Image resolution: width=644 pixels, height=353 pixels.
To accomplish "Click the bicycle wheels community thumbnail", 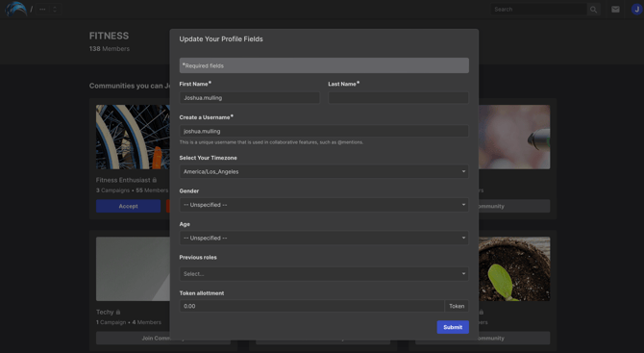I will (133, 137).
